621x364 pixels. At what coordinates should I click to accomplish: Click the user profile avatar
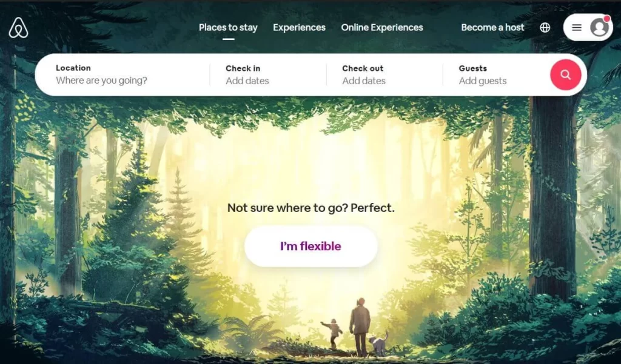[599, 28]
